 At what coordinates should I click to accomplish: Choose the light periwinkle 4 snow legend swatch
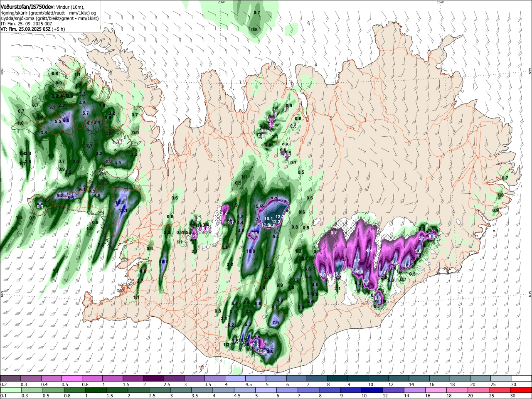(x=235, y=379)
